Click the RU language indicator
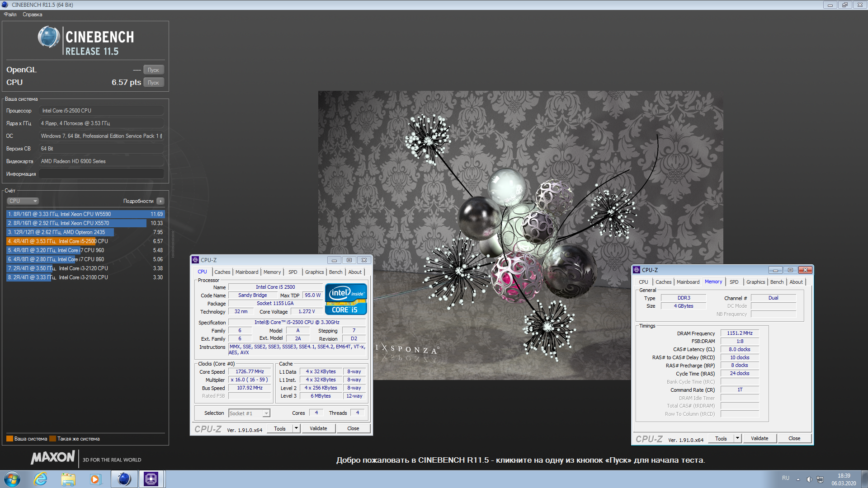Viewport: 868px width, 488px height. (x=786, y=478)
